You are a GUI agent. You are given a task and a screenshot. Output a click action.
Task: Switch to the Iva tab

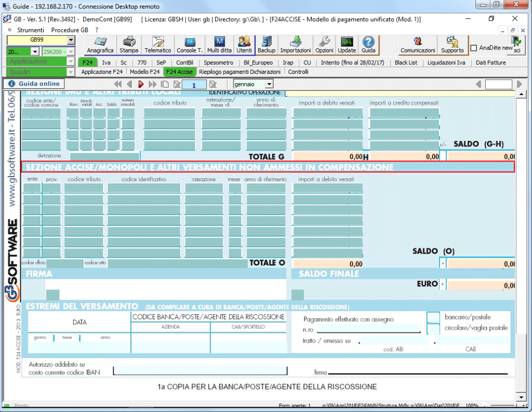106,62
